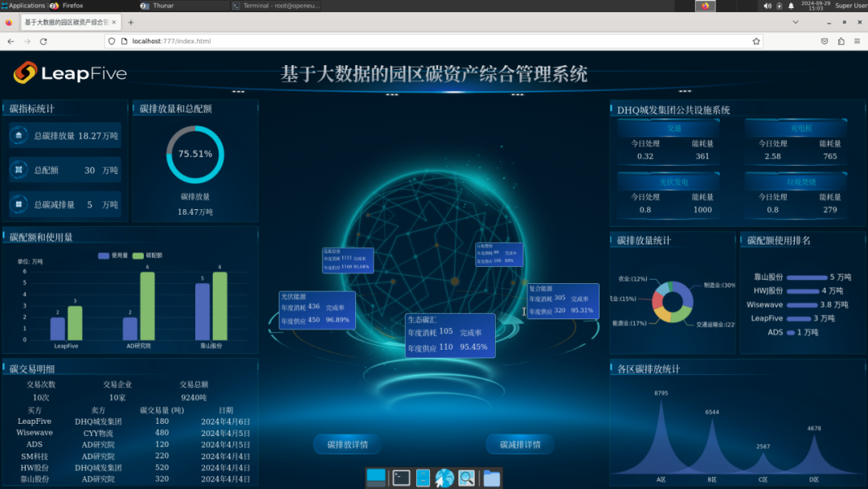Screen dimensions: 868x489
Task: Click the 交通 facility header
Action: [674, 129]
